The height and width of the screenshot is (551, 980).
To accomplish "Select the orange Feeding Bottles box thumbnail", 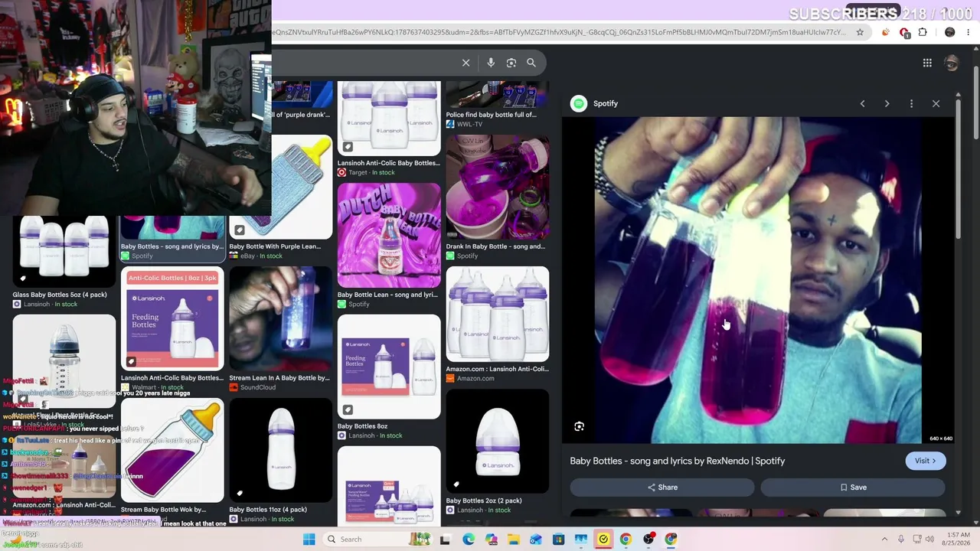I will pos(172,318).
